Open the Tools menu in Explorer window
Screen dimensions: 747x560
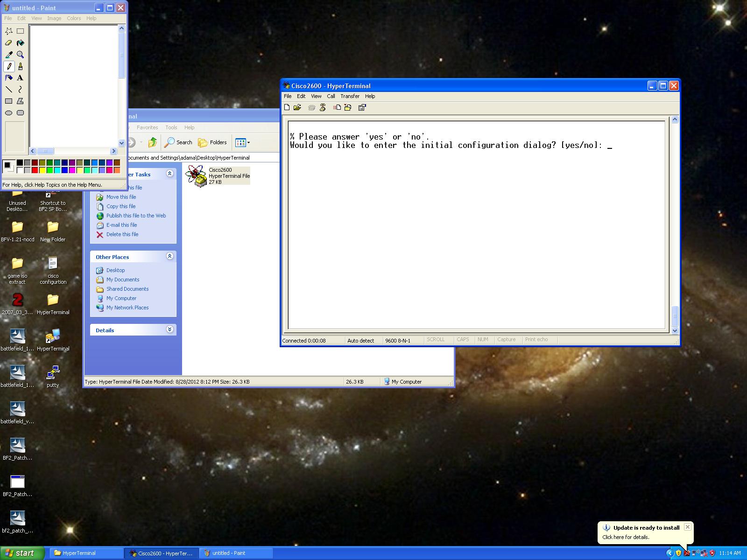click(171, 127)
